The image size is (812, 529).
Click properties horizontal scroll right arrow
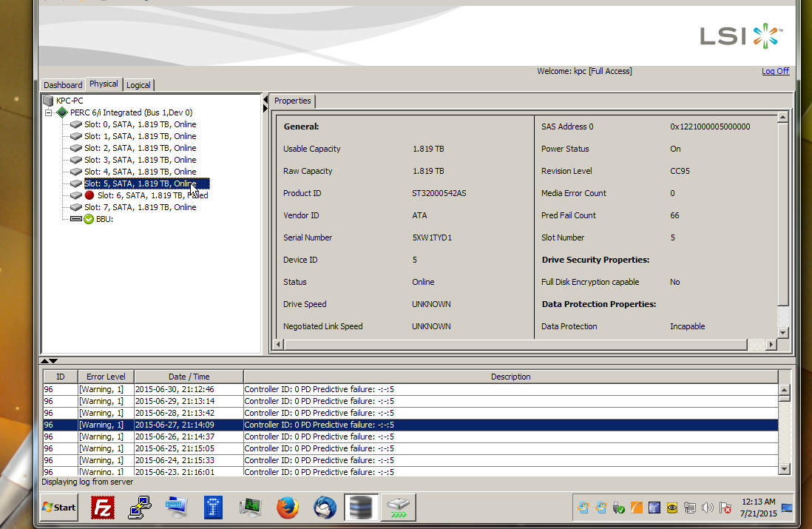pyautogui.click(x=771, y=344)
